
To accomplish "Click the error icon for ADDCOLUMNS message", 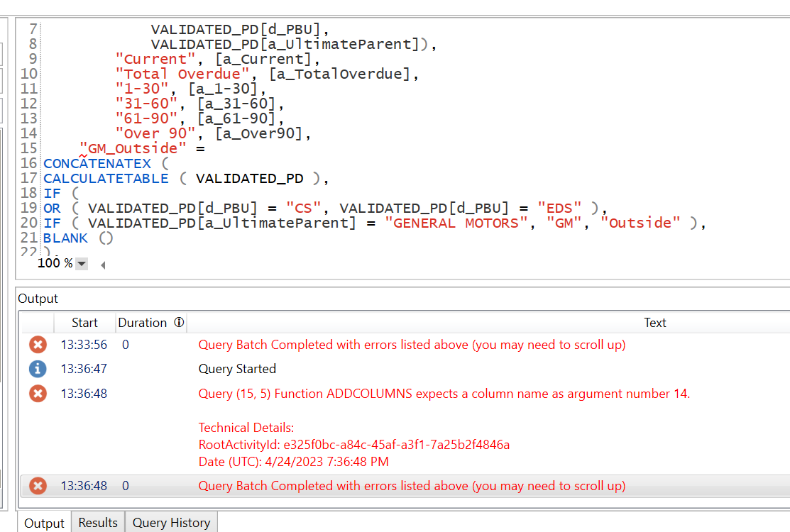I will [38, 394].
